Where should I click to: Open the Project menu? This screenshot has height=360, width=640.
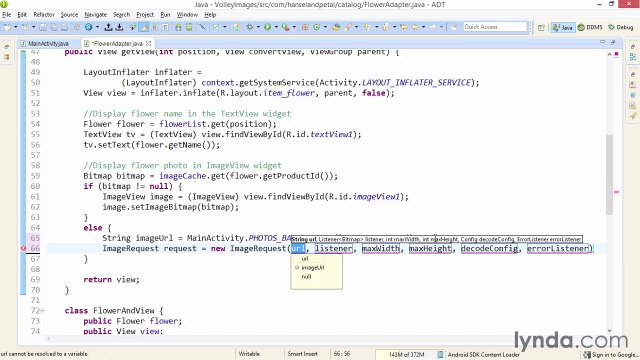145,15
